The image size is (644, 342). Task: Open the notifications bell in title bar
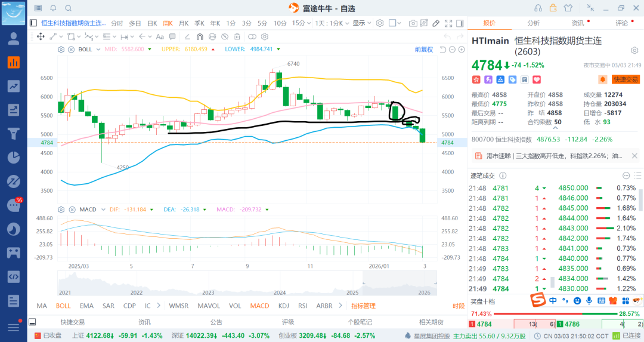point(54,8)
